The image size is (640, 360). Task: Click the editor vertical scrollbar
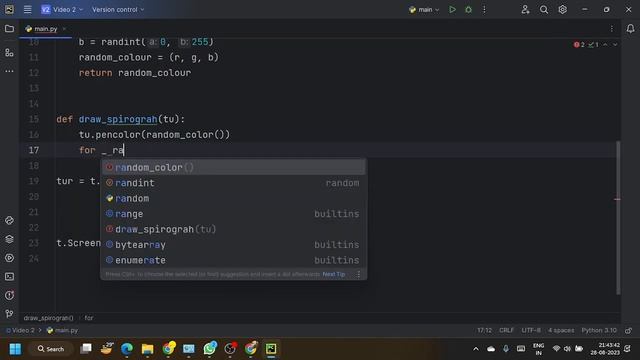(x=618, y=218)
